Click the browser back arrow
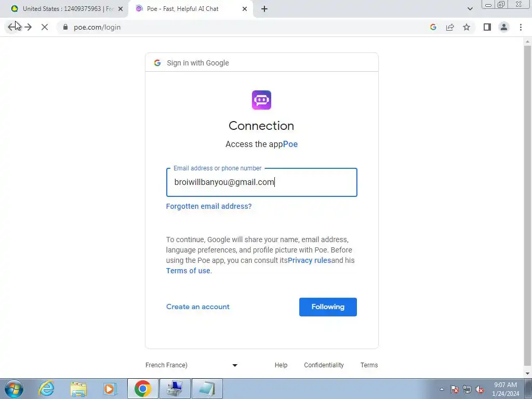This screenshot has width=532, height=399. 11,27
